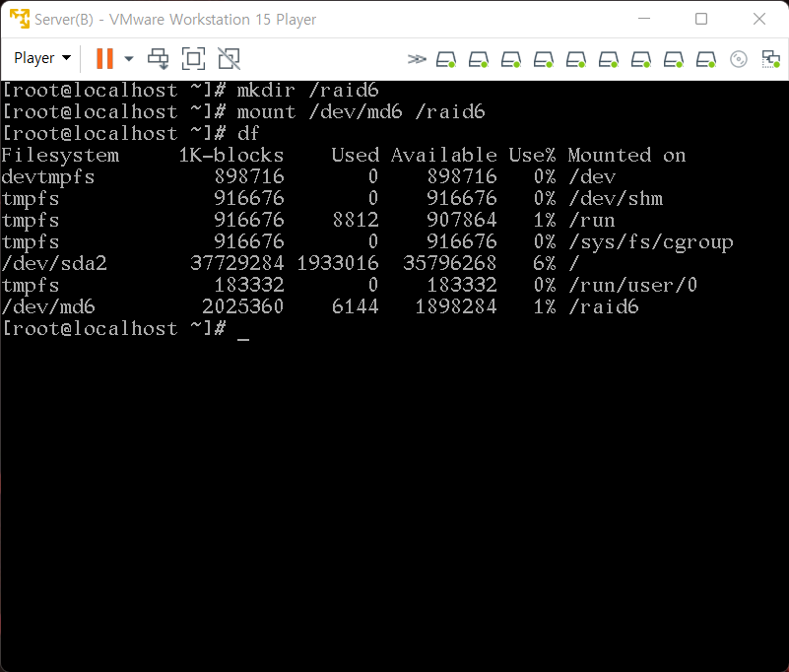Image resolution: width=789 pixels, height=672 pixels.
Task: Click the sixth hard disk device icon
Action: tap(609, 59)
